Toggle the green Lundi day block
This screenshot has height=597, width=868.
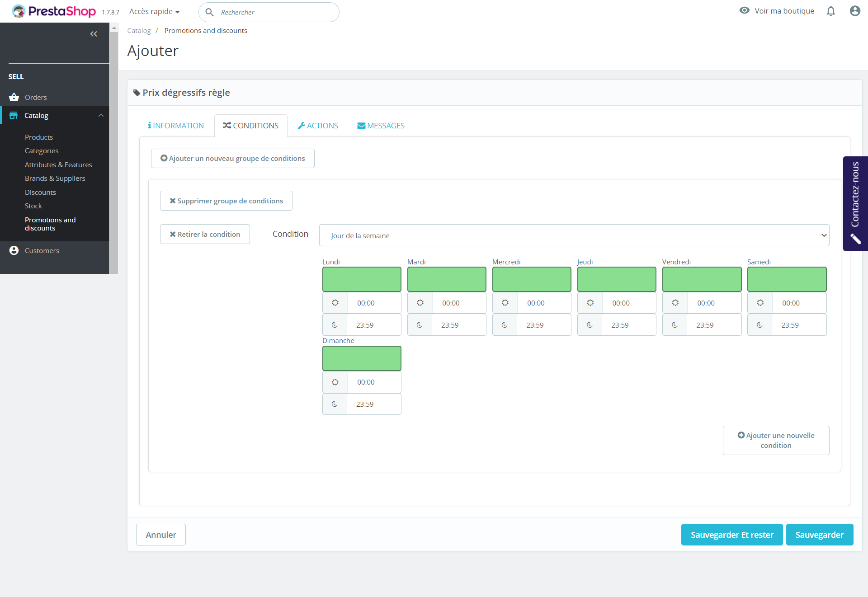[362, 279]
